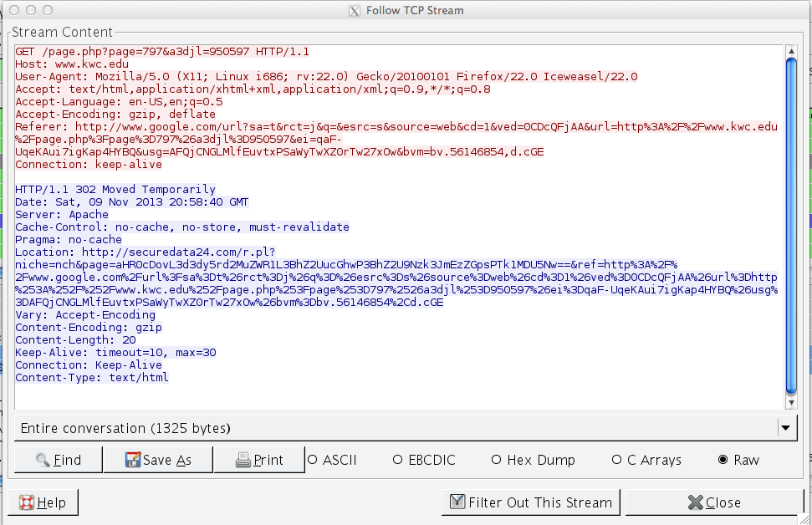Viewport: 812px width, 525px height.
Task: Click the window resize grip corner
Action: pos(804,518)
